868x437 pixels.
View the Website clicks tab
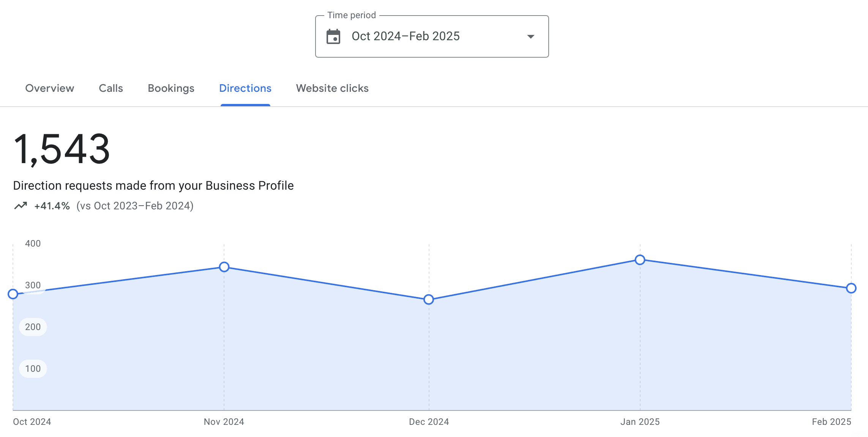click(332, 88)
